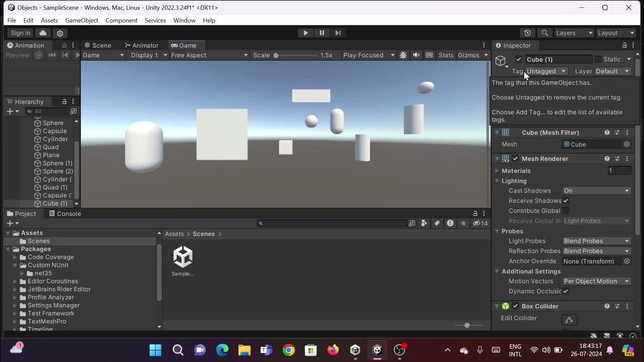Image resolution: width=644 pixels, height=362 pixels.
Task: Expand the Code Coverage package folder
Action: point(15,257)
